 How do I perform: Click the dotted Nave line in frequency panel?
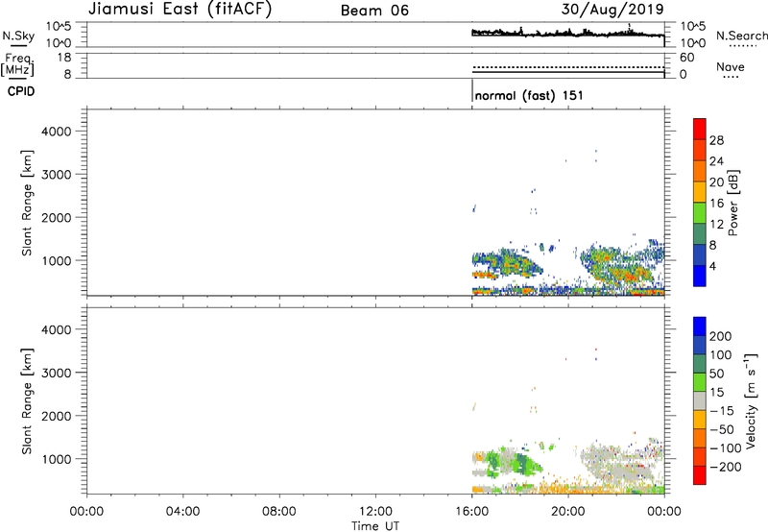(567, 67)
